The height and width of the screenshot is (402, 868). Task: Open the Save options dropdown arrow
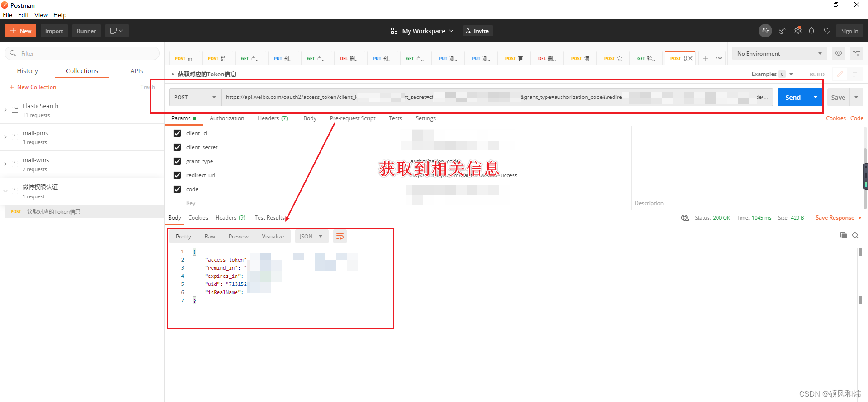tap(856, 97)
